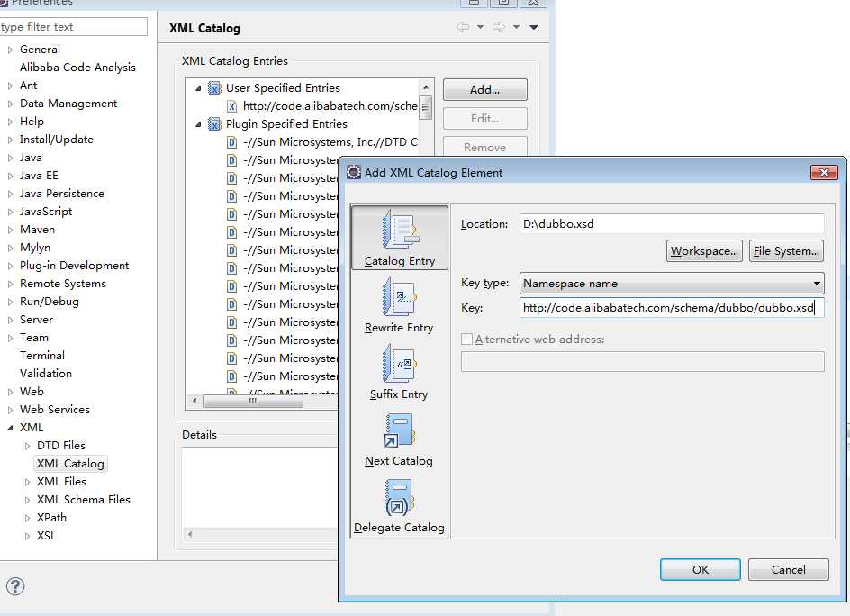Select the Run/Debug category
Screen dimensions: 850x616
[x=50, y=302]
